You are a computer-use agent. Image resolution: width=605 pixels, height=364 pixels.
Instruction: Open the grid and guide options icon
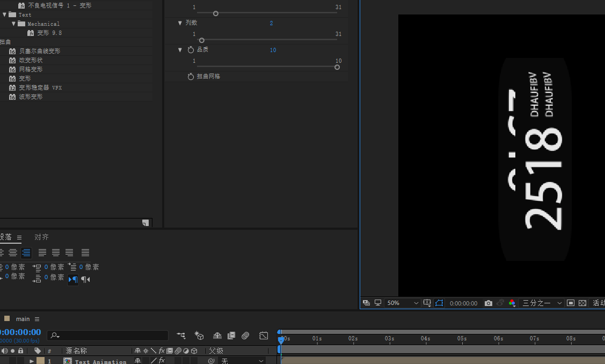427,303
